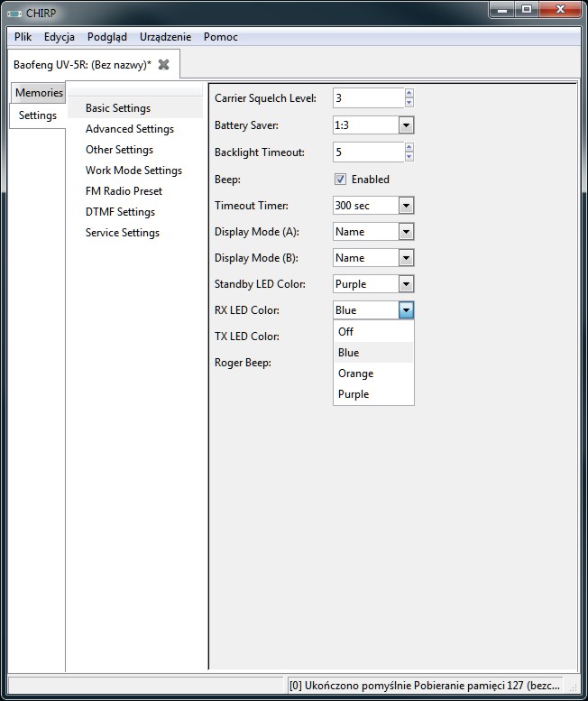Open Service Settings
The height and width of the screenshot is (701, 588).
(x=135, y=233)
